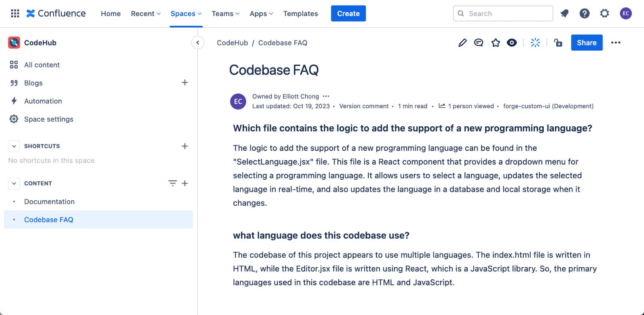Screen dimensions: 644x315
Task: Open the app switcher grid icon
Action: point(15,14)
